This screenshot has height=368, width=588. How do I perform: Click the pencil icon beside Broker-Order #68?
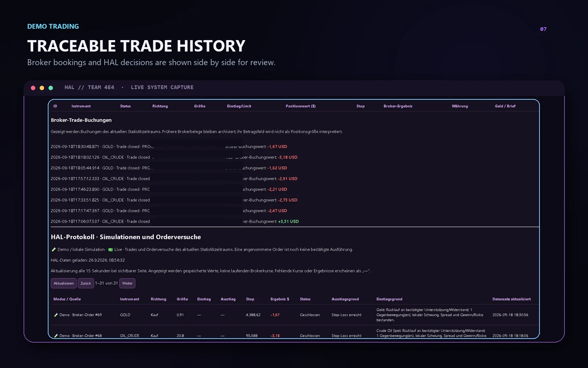[x=56, y=336]
